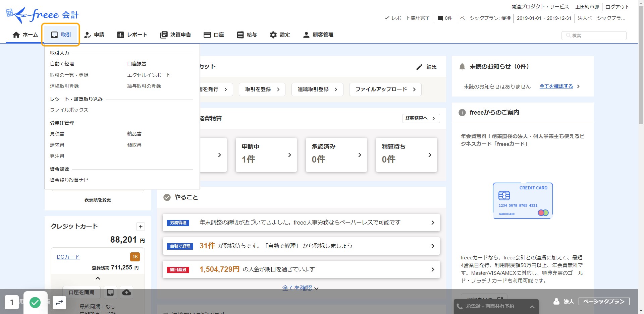Expand 全てを確認 under やること
Image resolution: width=644 pixels, height=314 pixels.
click(x=300, y=288)
